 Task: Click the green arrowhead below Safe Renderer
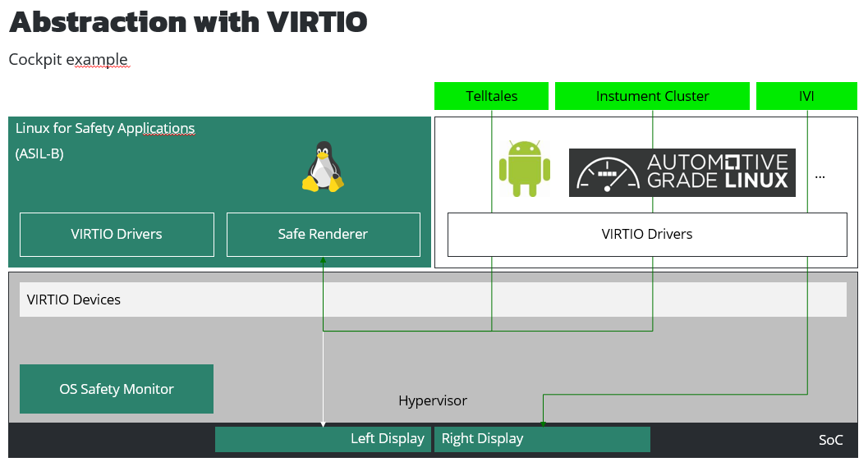[x=323, y=260]
